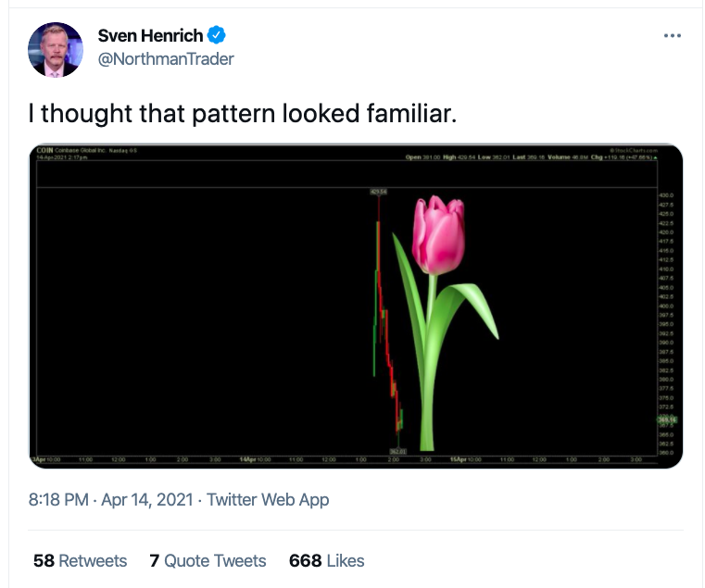Viewport: 705px width, 588px height.
Task: Open the @NorthmanTrader handle link
Action: [x=166, y=58]
